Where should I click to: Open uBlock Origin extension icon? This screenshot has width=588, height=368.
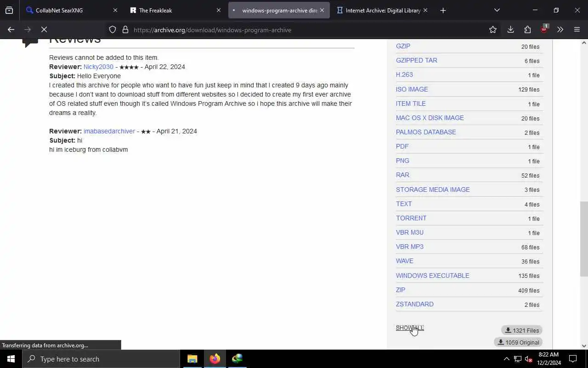point(544,29)
